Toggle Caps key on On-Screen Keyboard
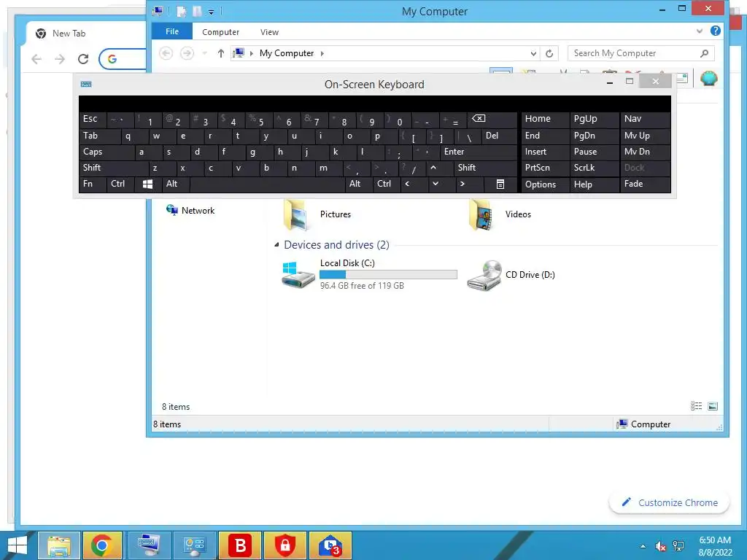747x560 pixels. point(106,152)
